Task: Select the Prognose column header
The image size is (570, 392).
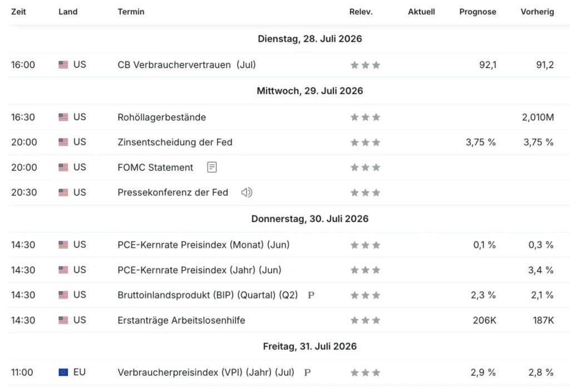Action: pos(478,12)
